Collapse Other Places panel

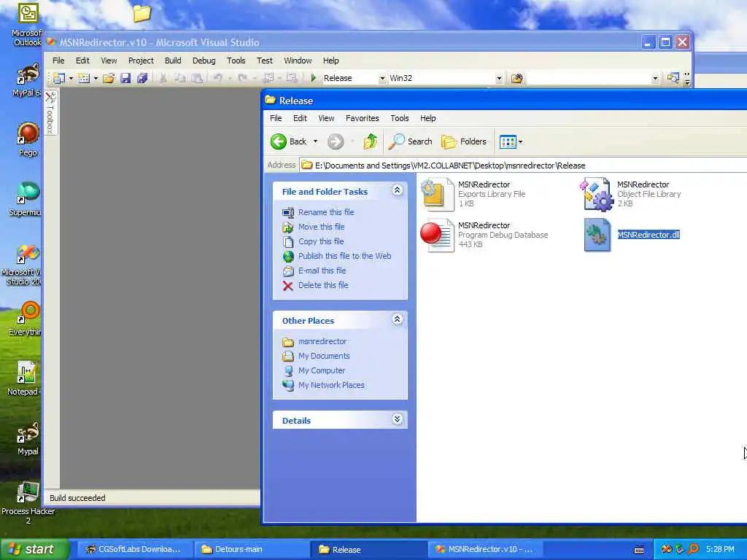tap(398, 319)
